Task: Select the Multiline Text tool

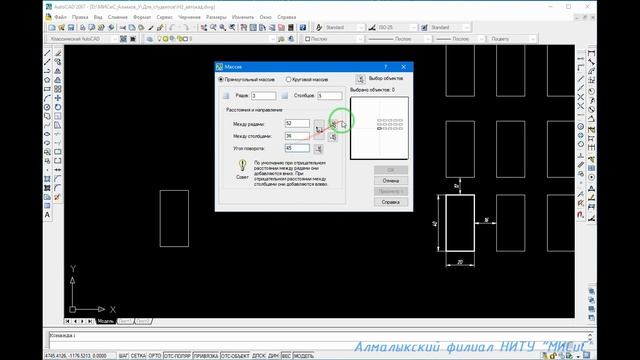Action: 48,215
